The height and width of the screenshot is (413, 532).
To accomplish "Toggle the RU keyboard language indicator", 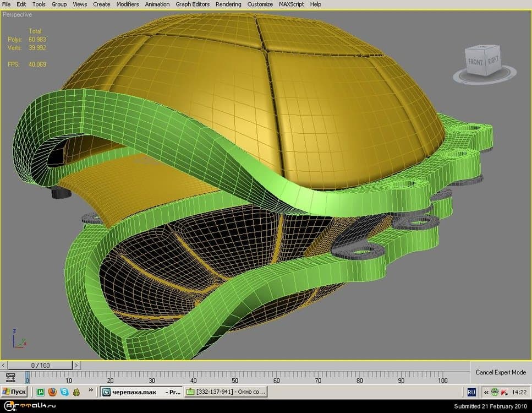I will [471, 392].
